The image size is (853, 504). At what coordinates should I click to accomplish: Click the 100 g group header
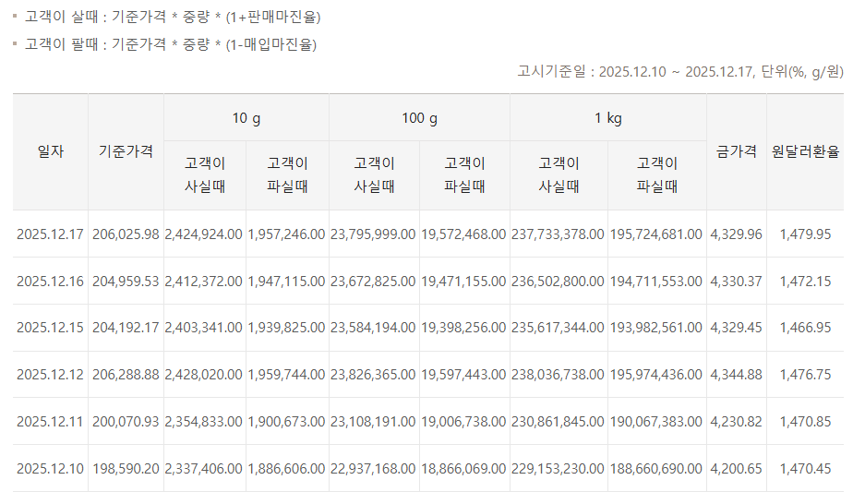click(419, 118)
